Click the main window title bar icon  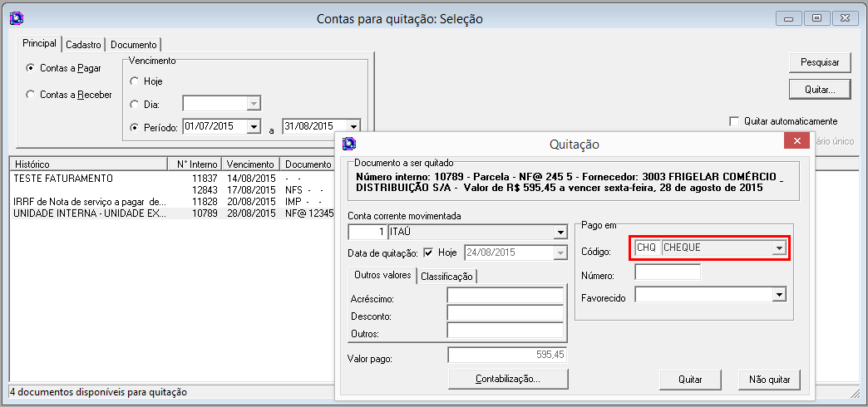(x=15, y=18)
